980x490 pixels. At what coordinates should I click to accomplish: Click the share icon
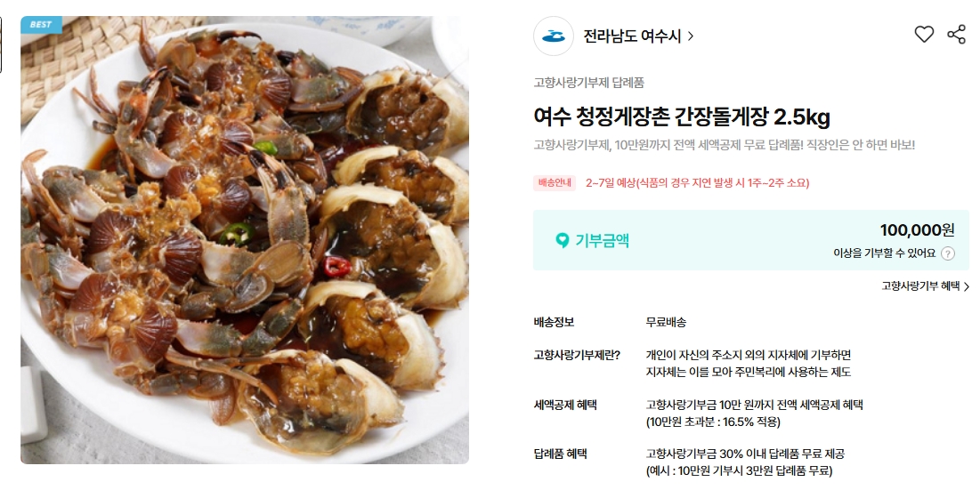(x=956, y=35)
